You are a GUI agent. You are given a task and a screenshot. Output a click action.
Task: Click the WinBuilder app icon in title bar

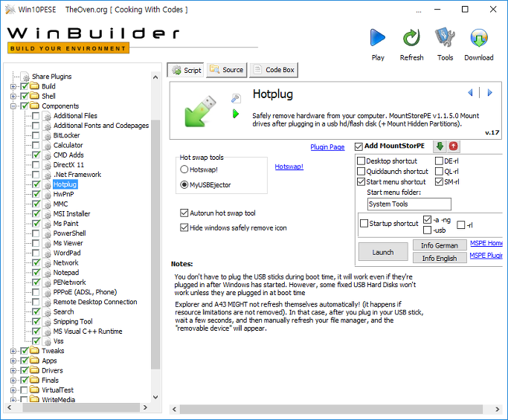point(10,10)
